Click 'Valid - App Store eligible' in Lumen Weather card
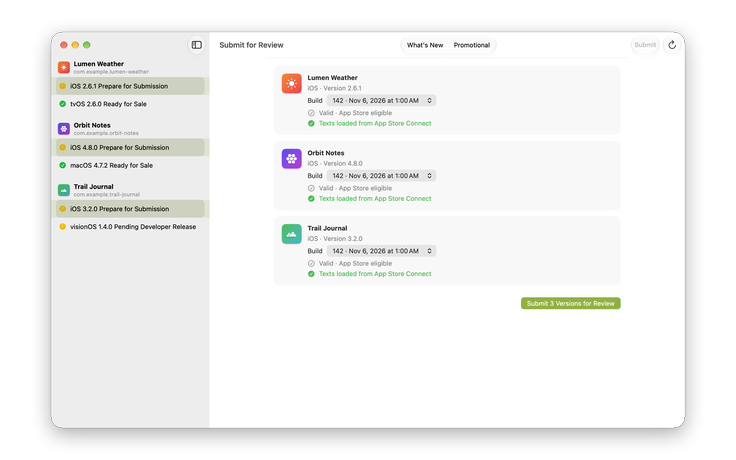This screenshot has height=460, width=736. [x=355, y=113]
